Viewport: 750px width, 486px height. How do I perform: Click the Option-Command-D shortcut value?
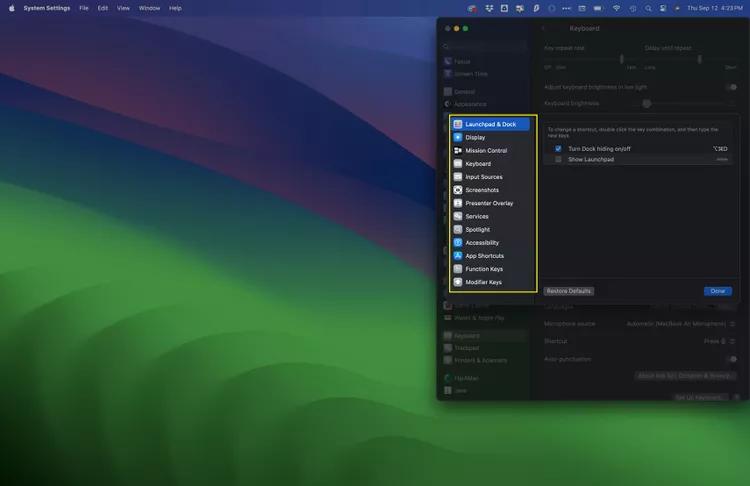tap(720, 149)
